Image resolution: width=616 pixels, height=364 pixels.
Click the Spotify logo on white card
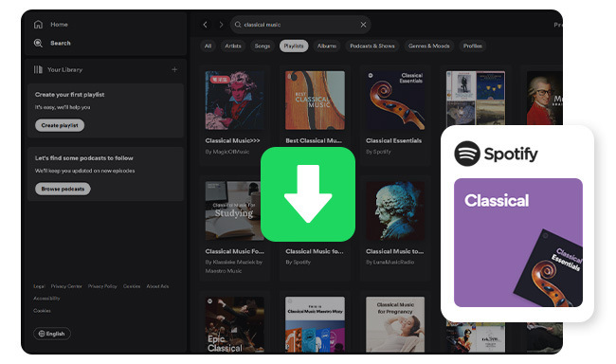point(496,154)
